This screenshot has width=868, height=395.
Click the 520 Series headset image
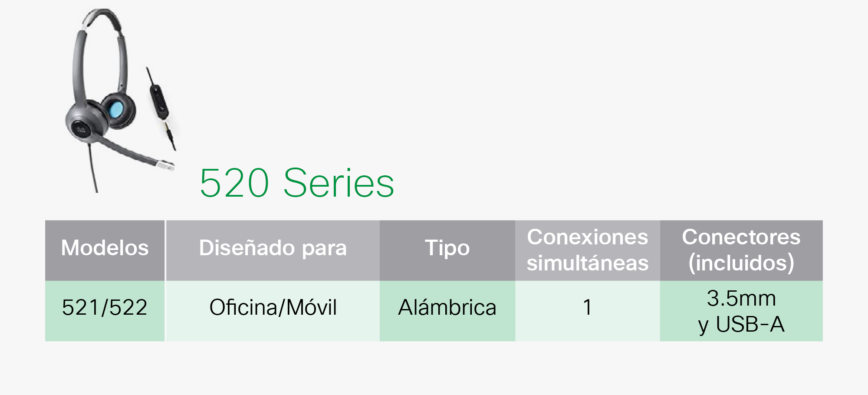[x=121, y=101]
